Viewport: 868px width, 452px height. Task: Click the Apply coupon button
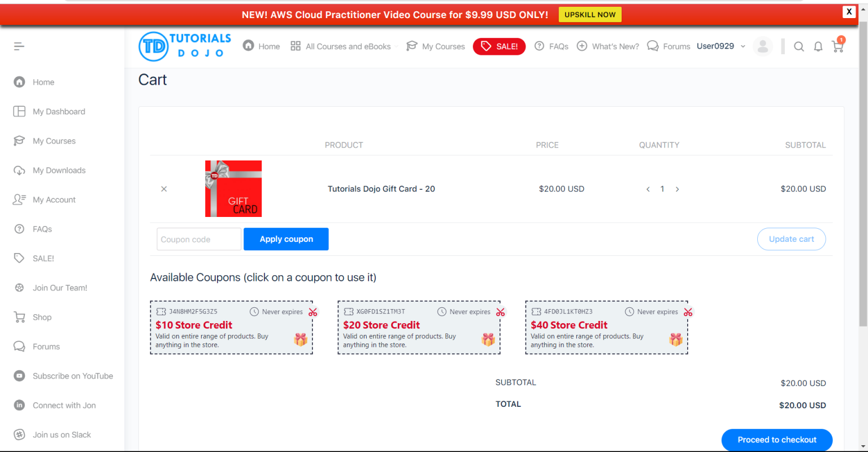click(286, 239)
